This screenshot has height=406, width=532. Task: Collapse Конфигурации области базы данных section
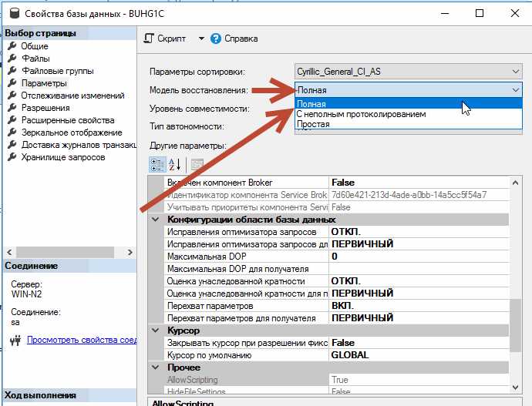click(157, 220)
